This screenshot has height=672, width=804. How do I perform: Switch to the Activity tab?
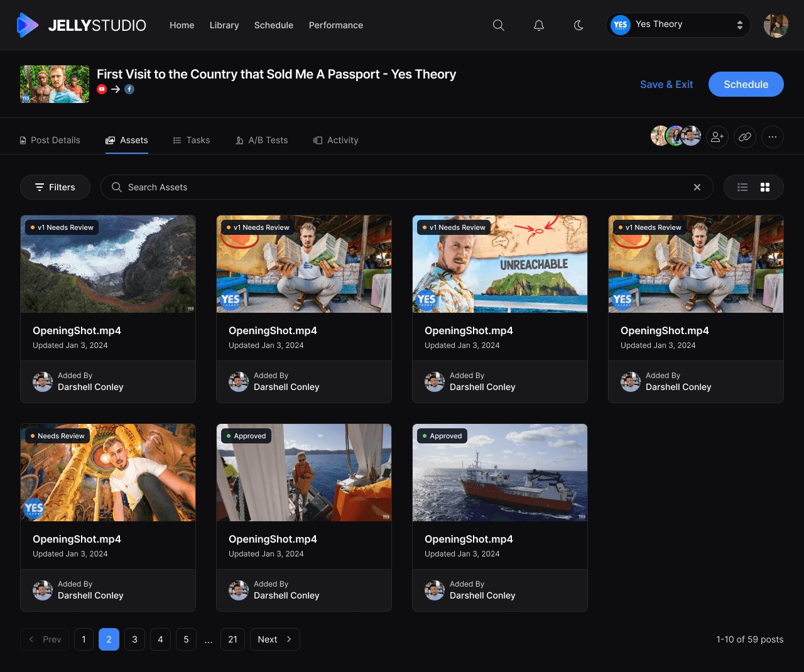pyautogui.click(x=336, y=140)
